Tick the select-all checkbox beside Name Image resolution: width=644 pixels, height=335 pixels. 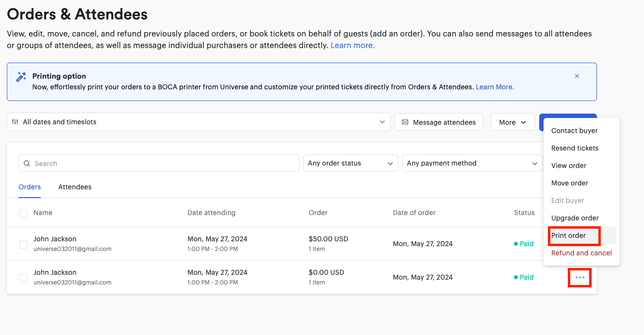click(23, 213)
